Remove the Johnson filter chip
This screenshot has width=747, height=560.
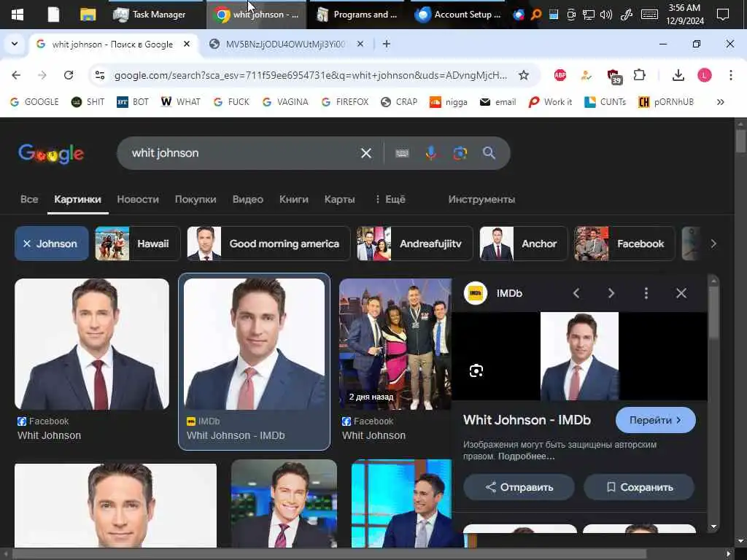point(52,244)
